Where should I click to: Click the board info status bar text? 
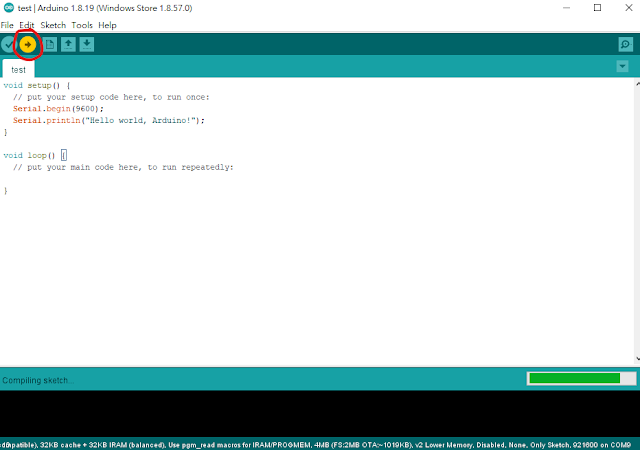tap(315, 445)
